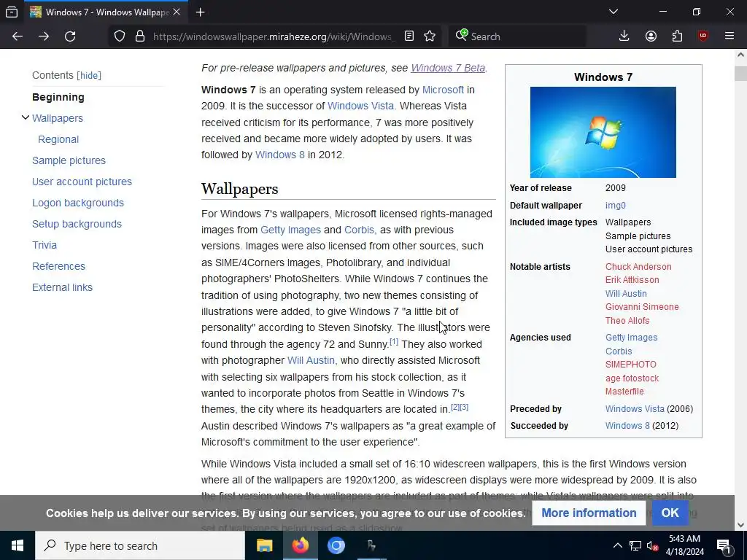Open the Windows Start menu
The height and width of the screenshot is (560, 747).
pyautogui.click(x=18, y=545)
